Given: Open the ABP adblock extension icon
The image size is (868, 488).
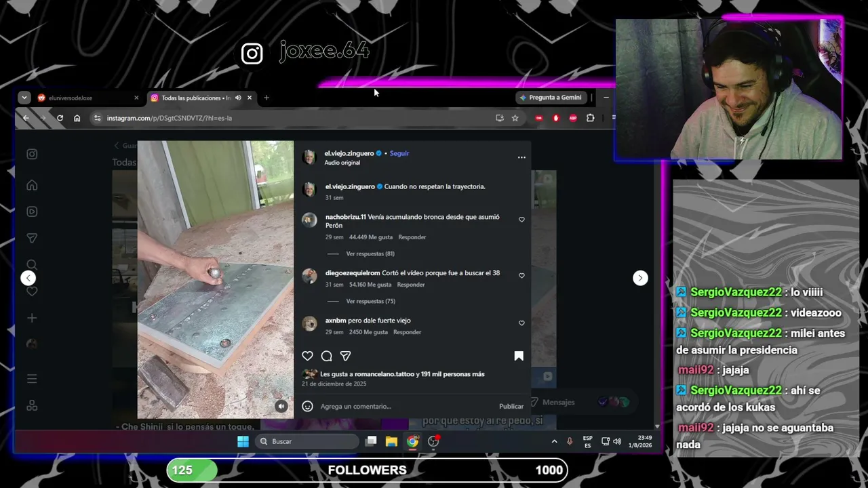Looking at the screenshot, I should coord(573,118).
